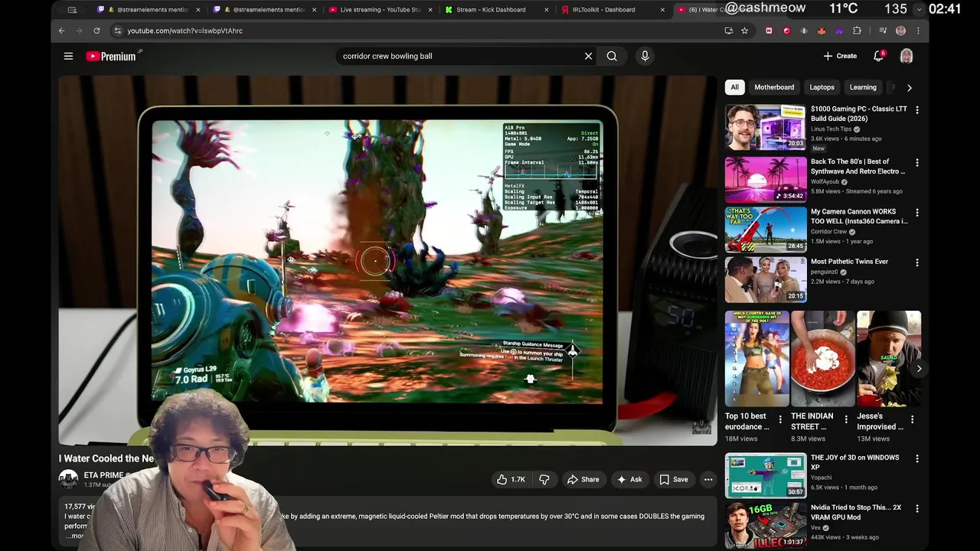The image size is (980, 551).
Task: Open the browser extensions puzzle icon
Action: click(x=857, y=31)
